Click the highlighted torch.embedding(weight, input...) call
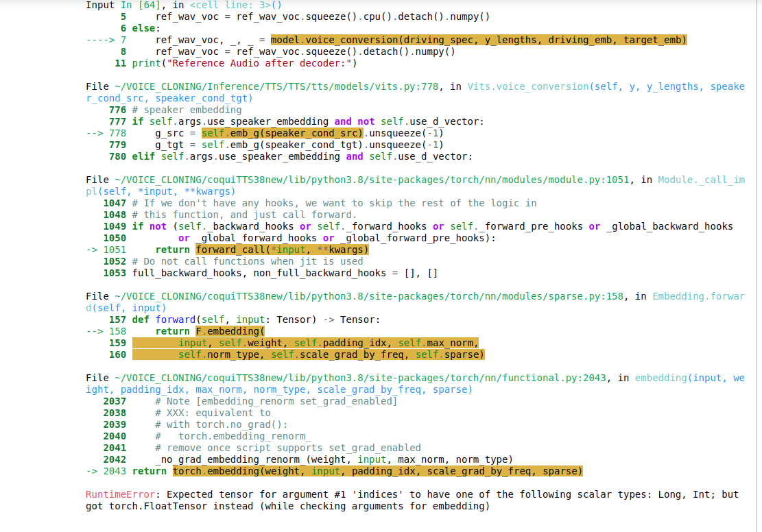The height and width of the screenshot is (532, 762). (378, 471)
